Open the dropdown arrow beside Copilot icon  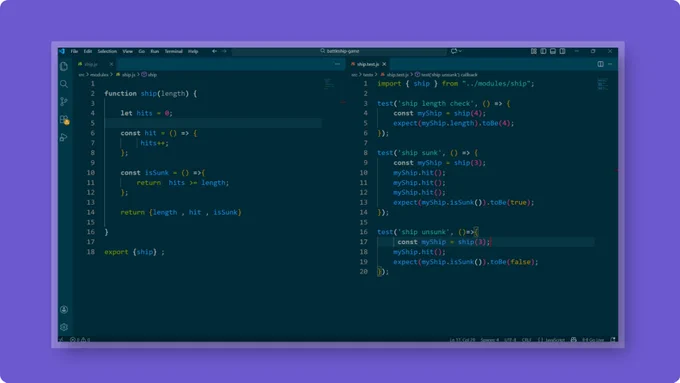(x=460, y=51)
